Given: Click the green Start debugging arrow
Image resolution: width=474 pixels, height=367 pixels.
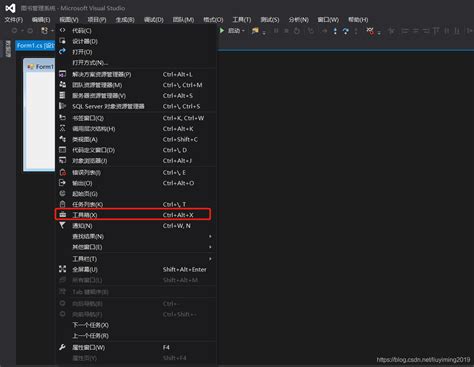Looking at the screenshot, I should [222, 31].
